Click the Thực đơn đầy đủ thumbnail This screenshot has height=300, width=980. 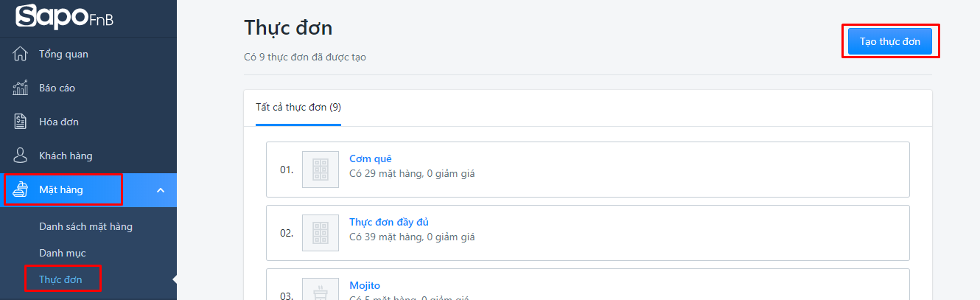[x=321, y=233]
